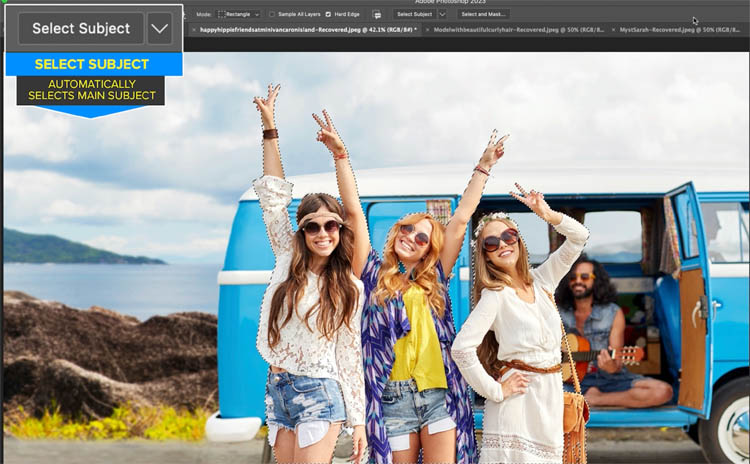Switch to the happyhippiefriendsatminivancaronisland-Recovered.jpeg tab
Screen dimensions: 750x464
(308, 30)
